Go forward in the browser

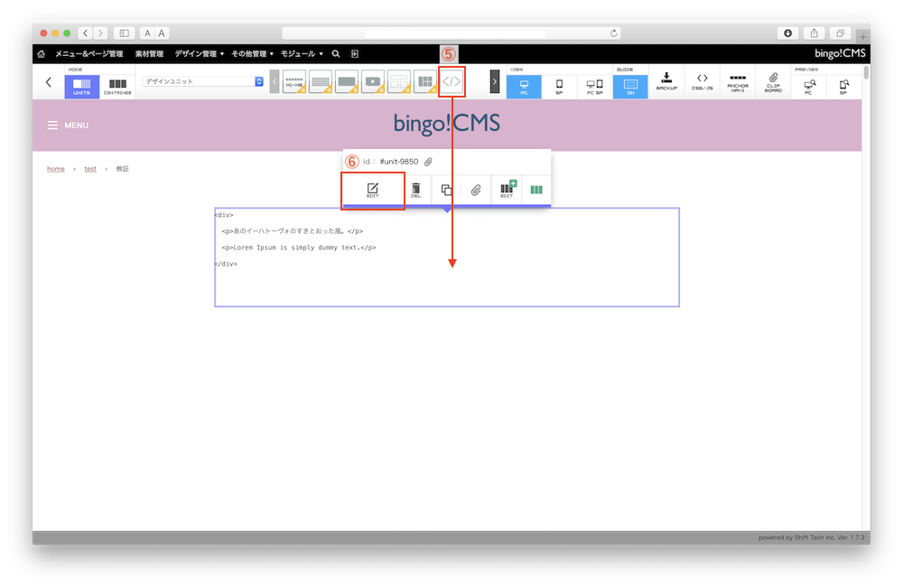coord(100,33)
